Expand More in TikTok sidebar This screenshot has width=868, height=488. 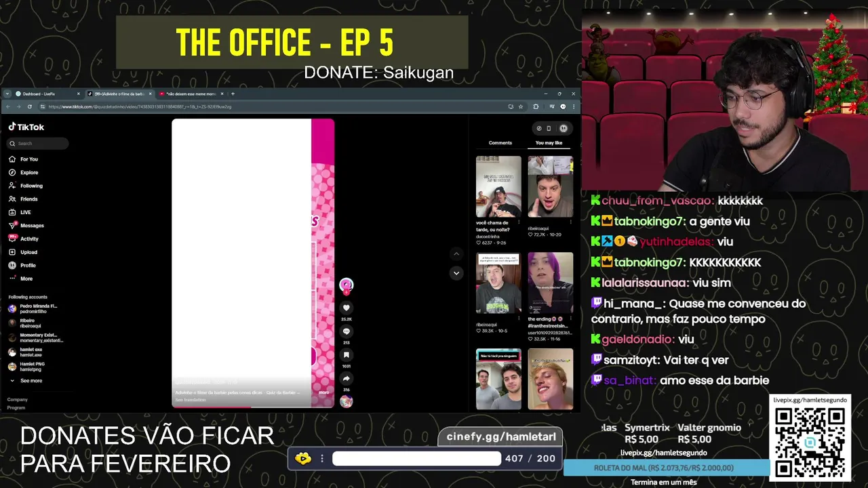pyautogui.click(x=21, y=279)
